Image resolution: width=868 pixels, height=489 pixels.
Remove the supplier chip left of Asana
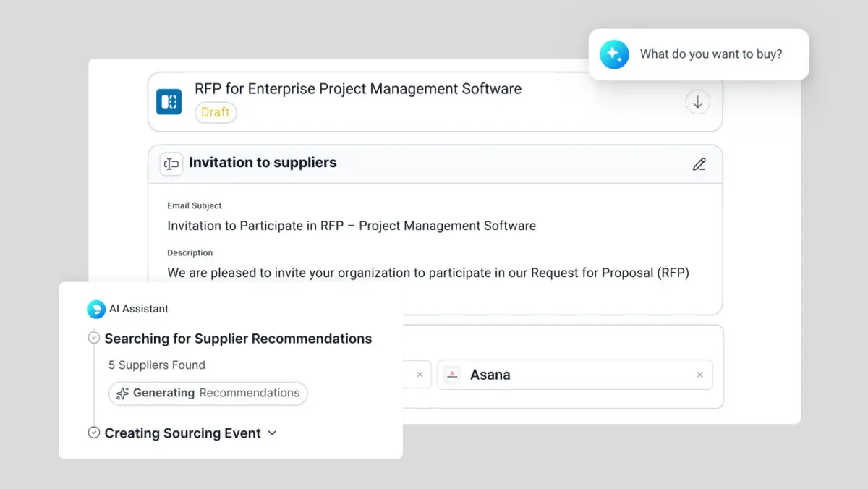click(420, 375)
